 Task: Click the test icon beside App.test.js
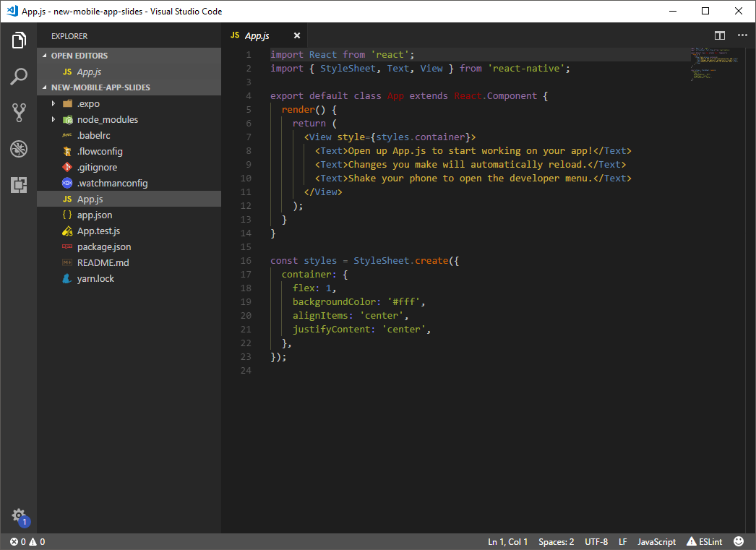67,231
